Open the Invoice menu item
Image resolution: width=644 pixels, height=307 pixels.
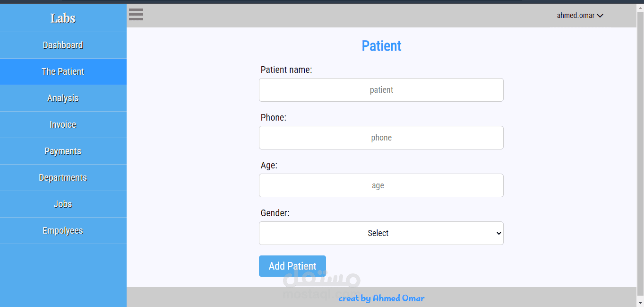pyautogui.click(x=63, y=125)
